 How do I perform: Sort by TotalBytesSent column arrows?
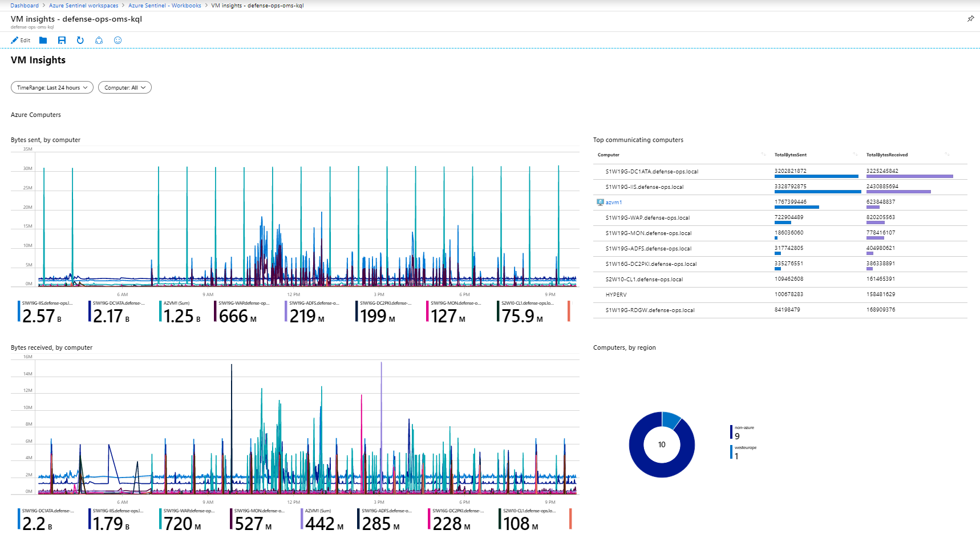(x=855, y=155)
